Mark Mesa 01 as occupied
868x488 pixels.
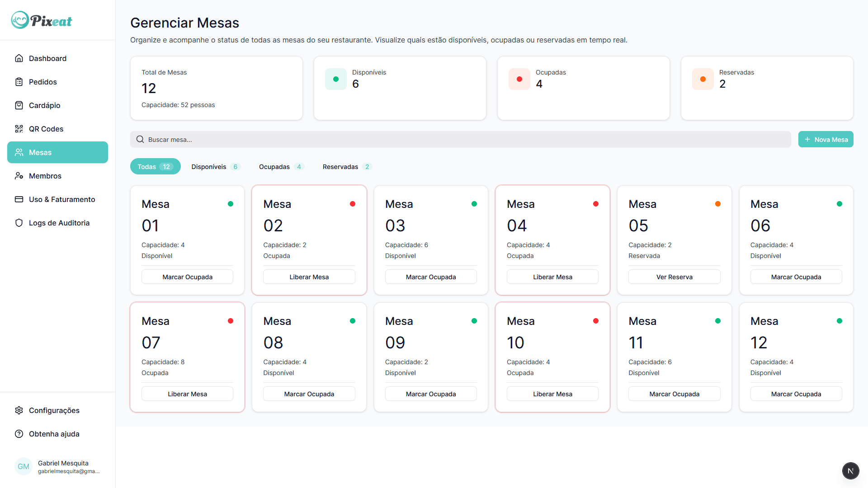click(x=187, y=277)
